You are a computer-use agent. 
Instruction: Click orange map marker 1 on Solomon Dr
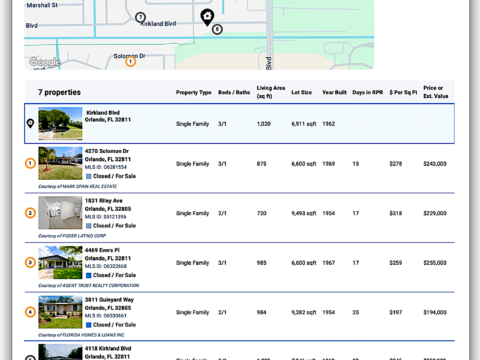click(130, 61)
